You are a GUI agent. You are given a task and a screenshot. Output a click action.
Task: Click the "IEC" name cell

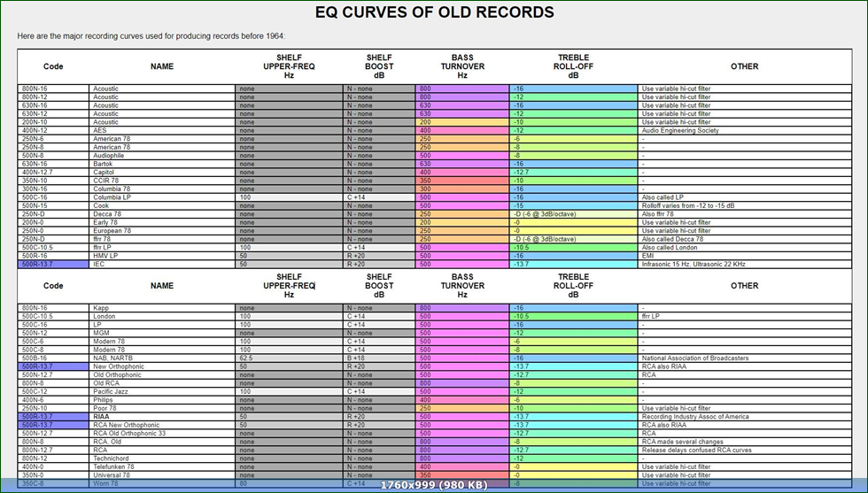point(161,264)
